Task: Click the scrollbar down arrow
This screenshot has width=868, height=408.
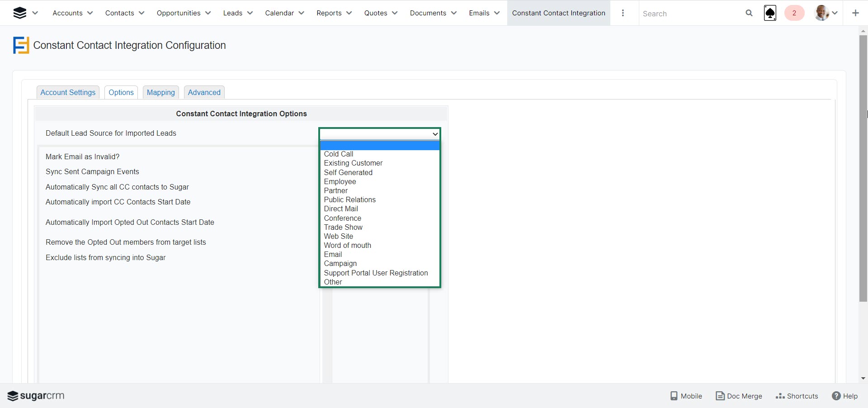Action: coord(863,379)
